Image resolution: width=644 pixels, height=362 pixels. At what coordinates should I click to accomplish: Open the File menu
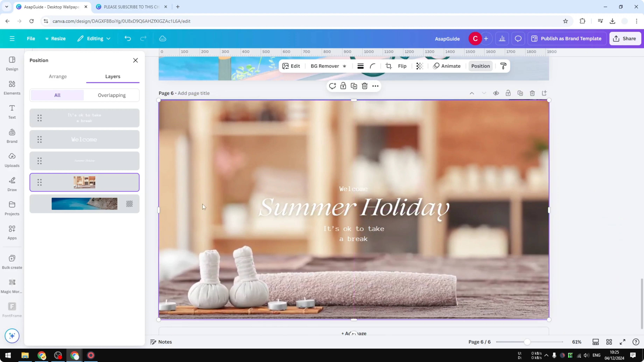click(x=31, y=38)
